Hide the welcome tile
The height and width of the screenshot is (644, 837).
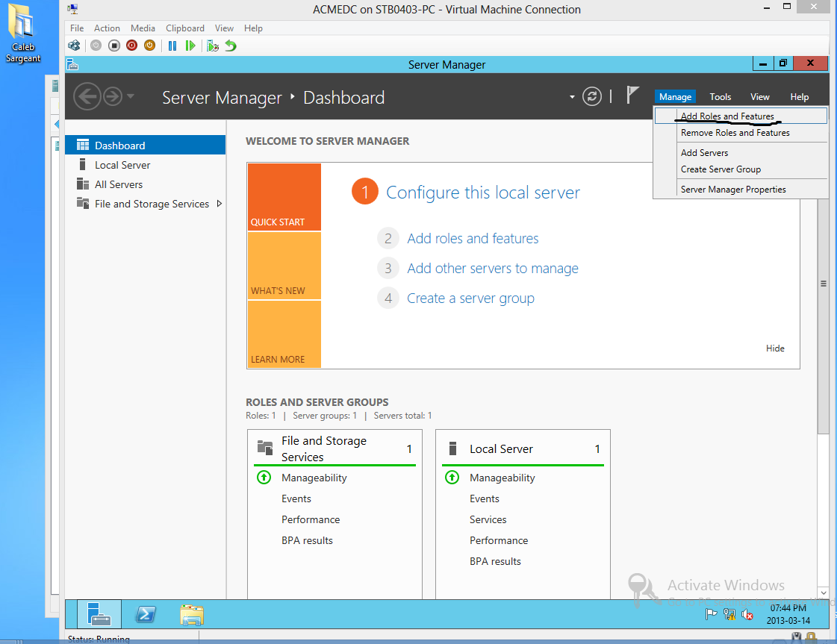[x=774, y=348]
